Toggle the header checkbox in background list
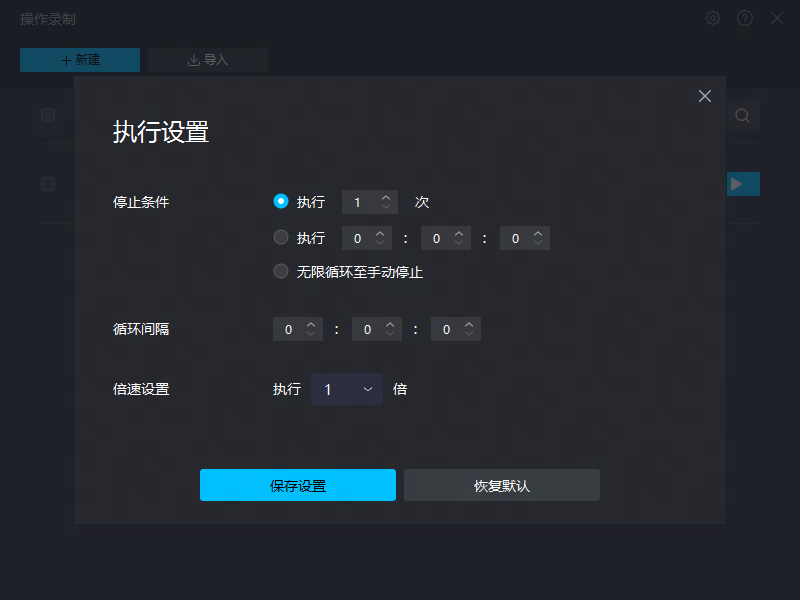Viewport: 800px width, 600px height. tap(48, 115)
